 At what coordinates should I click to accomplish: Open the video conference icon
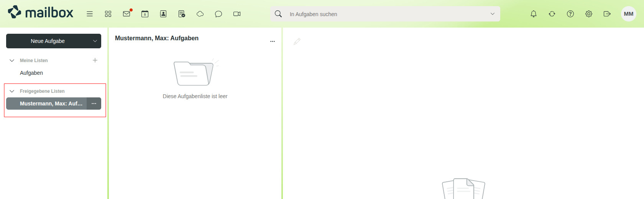click(x=237, y=14)
